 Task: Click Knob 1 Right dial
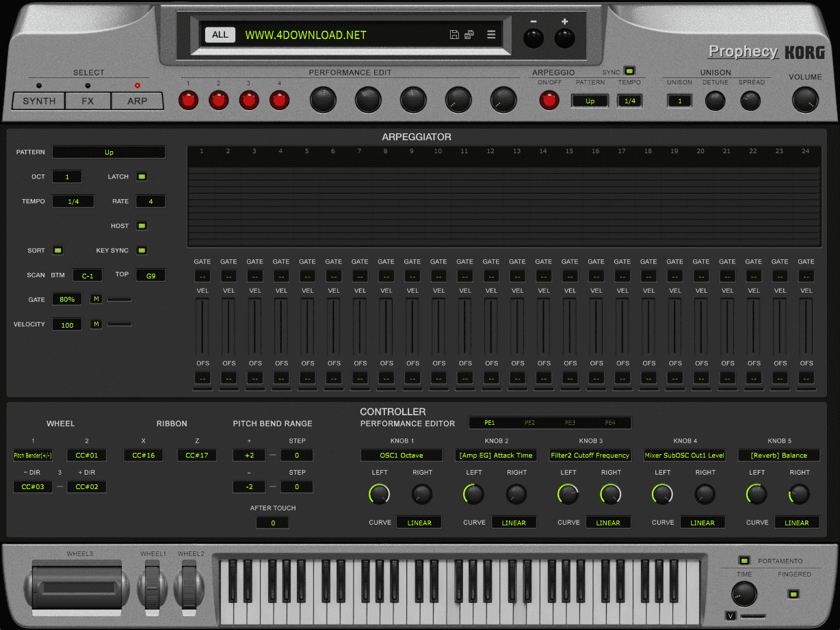coord(422,494)
